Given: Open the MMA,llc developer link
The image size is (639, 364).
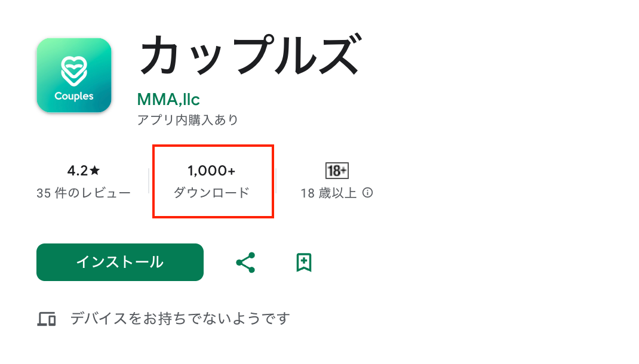Looking at the screenshot, I should point(168,98).
